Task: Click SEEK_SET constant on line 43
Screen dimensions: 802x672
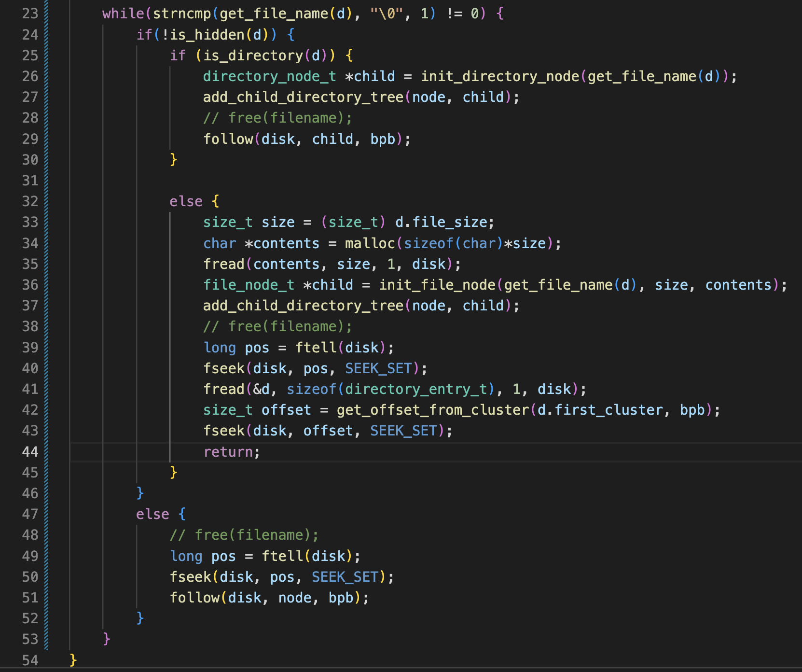Action: pyautogui.click(x=403, y=431)
